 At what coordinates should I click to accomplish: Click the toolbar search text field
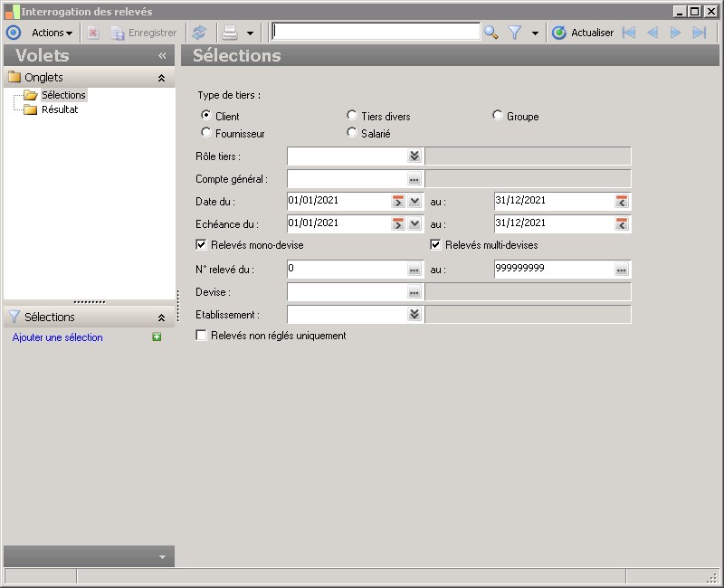tap(376, 32)
